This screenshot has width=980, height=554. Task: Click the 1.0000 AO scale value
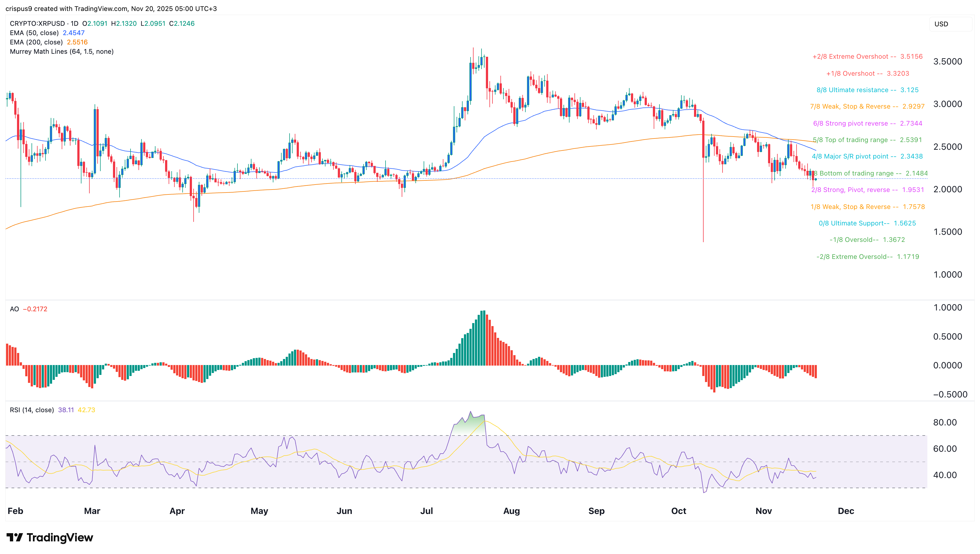click(x=947, y=307)
